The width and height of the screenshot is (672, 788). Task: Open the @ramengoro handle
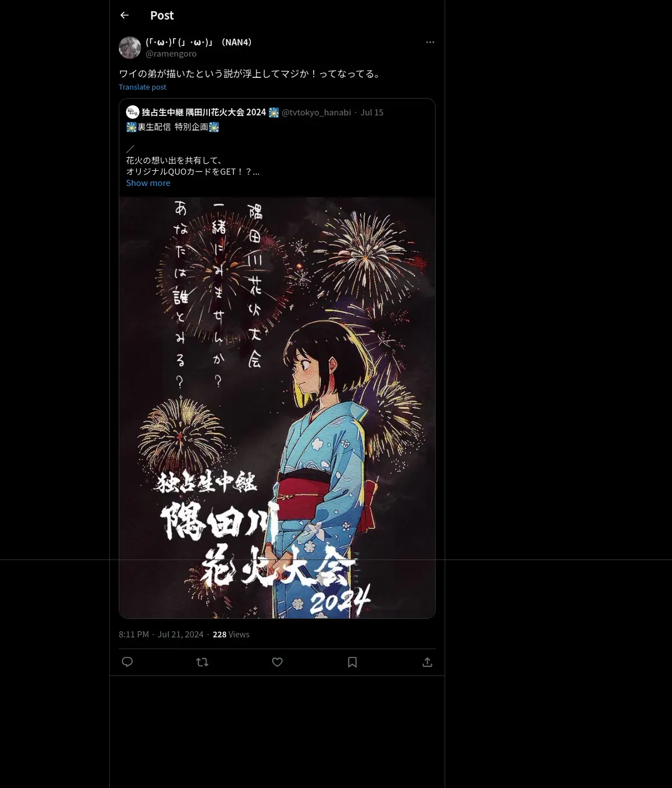tap(171, 54)
